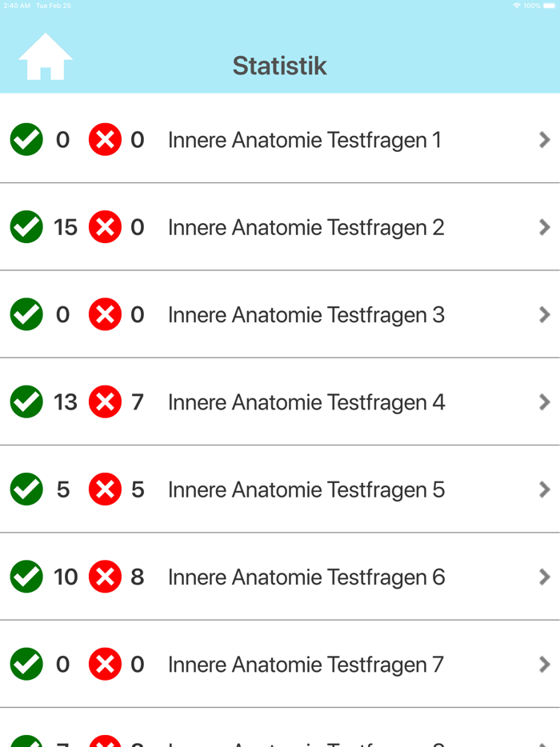Open Innere Anatomie Testfragen 5 statistics

306,489
